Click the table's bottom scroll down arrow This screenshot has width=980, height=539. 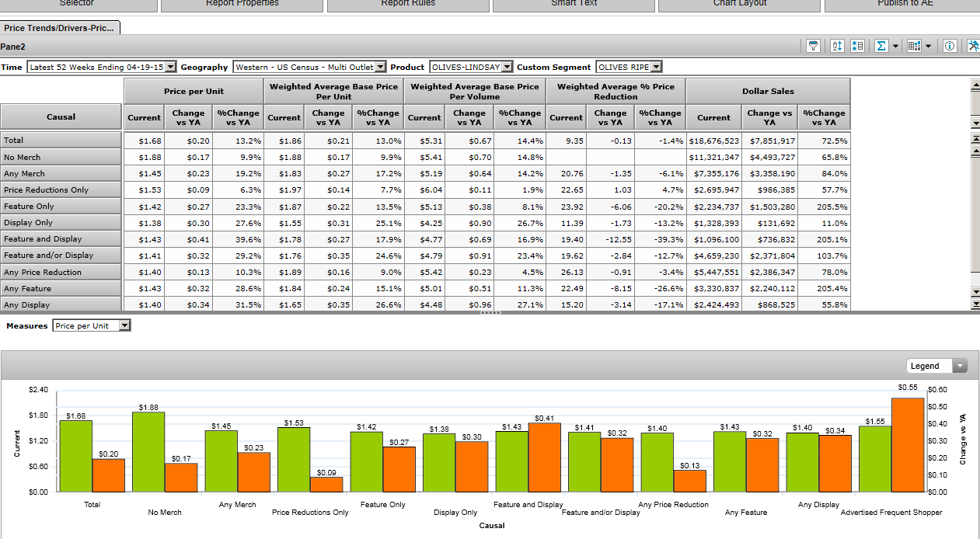click(975, 292)
